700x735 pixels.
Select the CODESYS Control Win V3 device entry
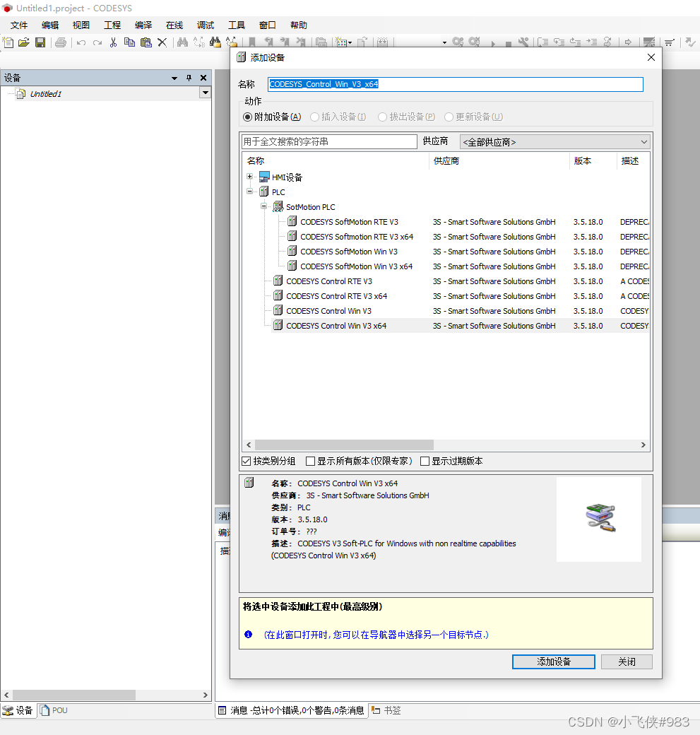(x=329, y=311)
